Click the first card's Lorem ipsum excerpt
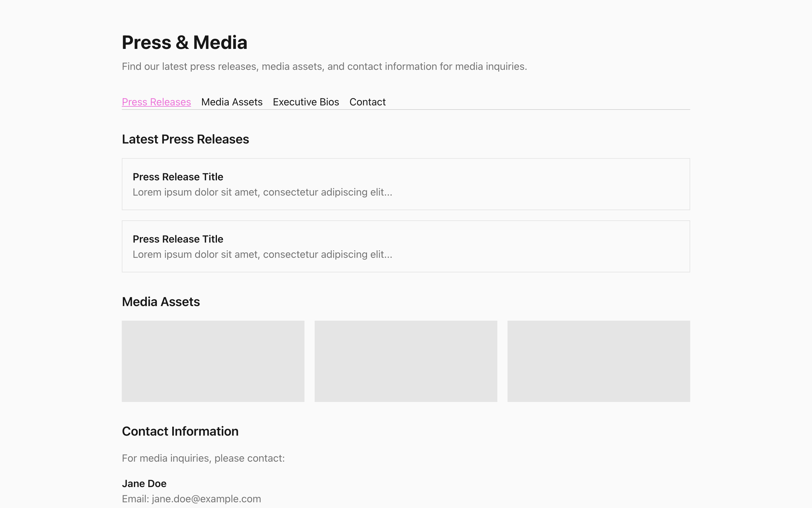This screenshot has height=508, width=812. [x=262, y=192]
